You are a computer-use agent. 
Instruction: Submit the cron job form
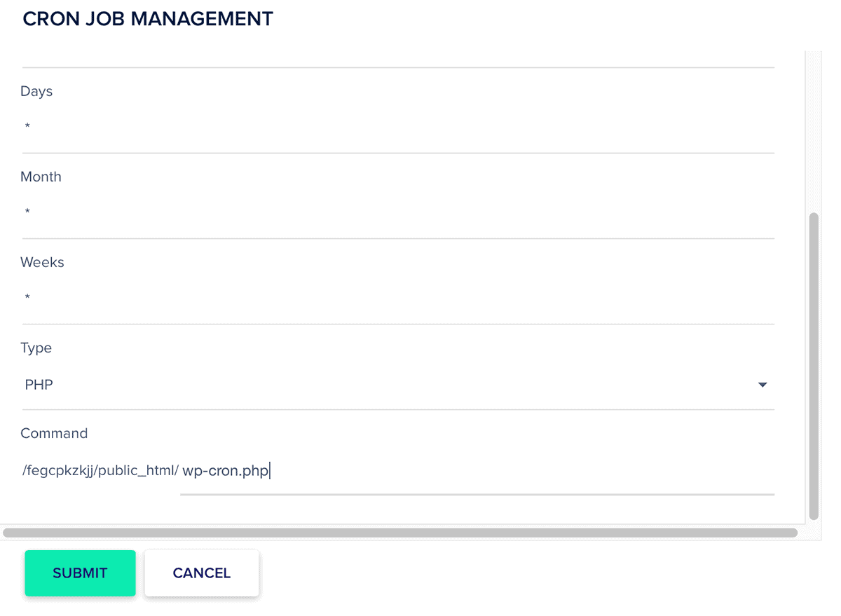pyautogui.click(x=80, y=573)
